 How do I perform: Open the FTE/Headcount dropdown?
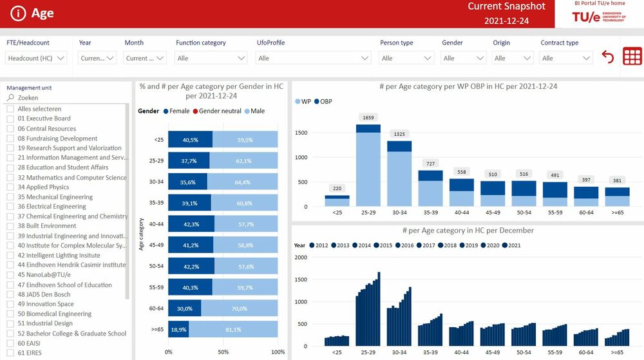(x=36, y=58)
